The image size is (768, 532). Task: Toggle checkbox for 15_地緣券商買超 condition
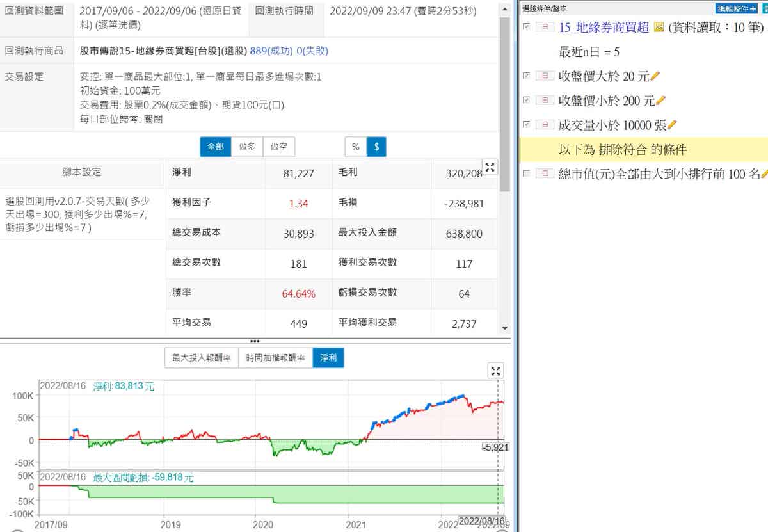tap(527, 27)
